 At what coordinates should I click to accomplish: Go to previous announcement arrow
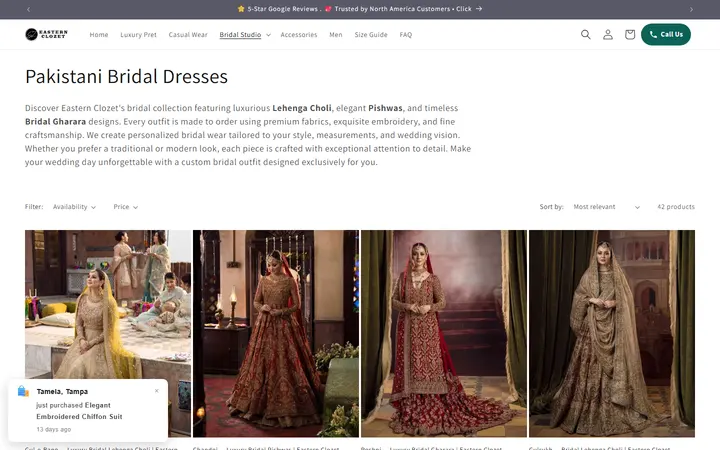tap(28, 9)
